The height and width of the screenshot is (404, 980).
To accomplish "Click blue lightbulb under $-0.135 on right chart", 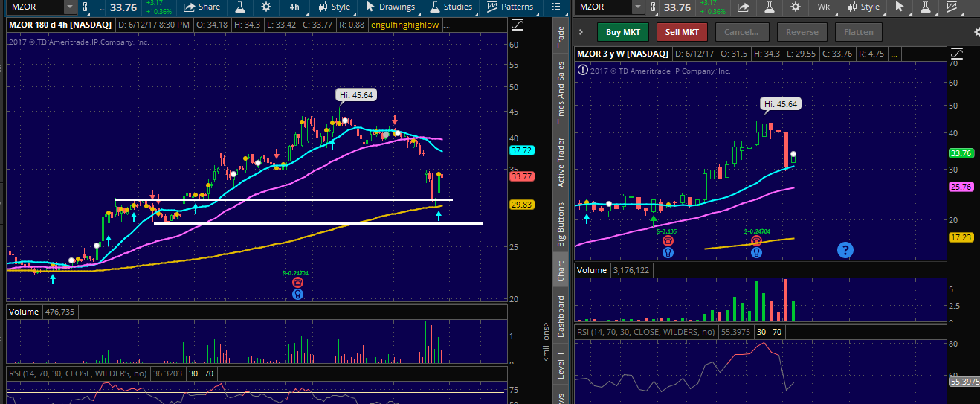I will (x=668, y=252).
